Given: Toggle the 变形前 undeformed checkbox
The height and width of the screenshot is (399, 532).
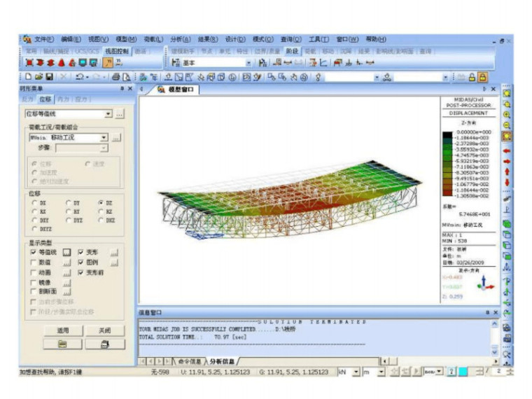Looking at the screenshot, I should (81, 272).
